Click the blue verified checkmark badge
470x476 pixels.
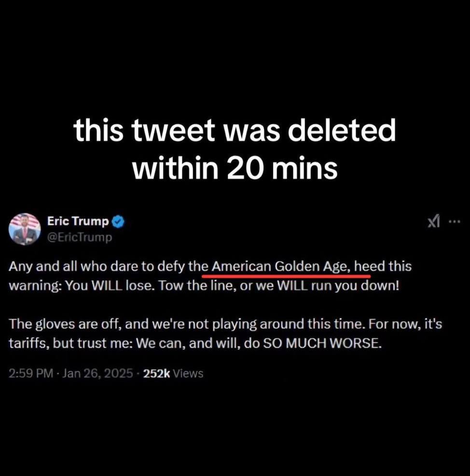(118, 222)
